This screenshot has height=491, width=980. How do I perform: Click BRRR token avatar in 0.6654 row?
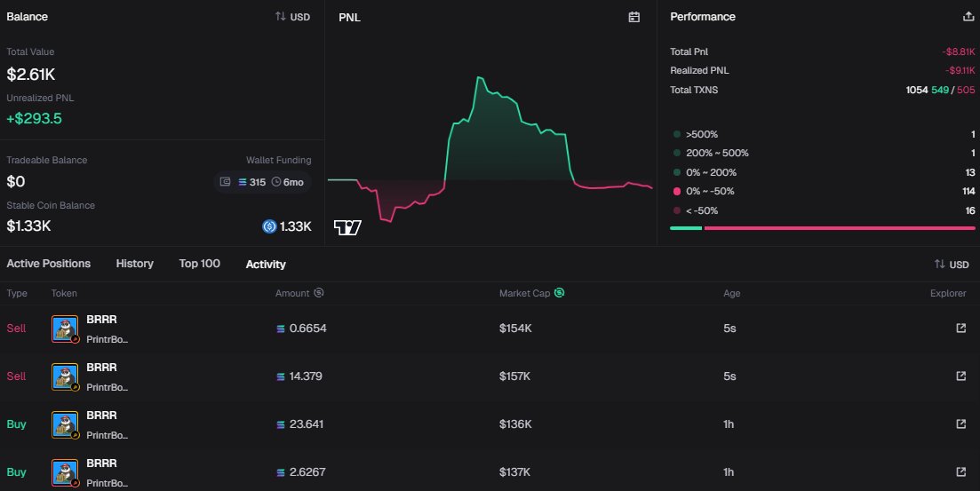(x=65, y=329)
